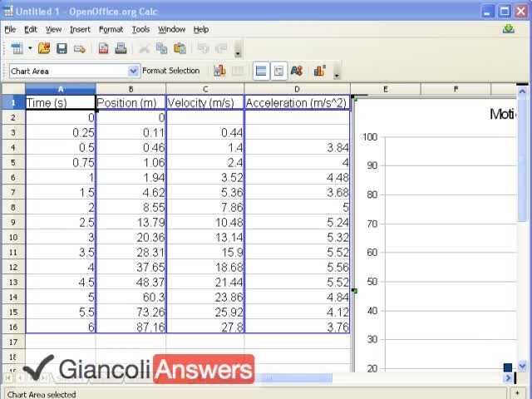This screenshot has width=532, height=399.
Task: Click the Document as E-mail icon
Action: 80,49
